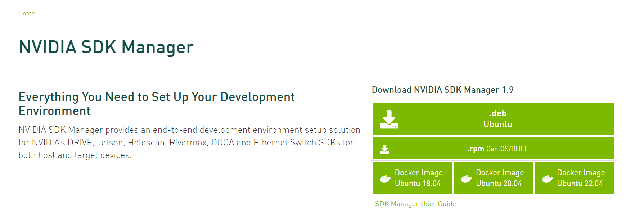
Task: Click the Docker whale icon for Ubuntu 22.04
Action: point(548,178)
